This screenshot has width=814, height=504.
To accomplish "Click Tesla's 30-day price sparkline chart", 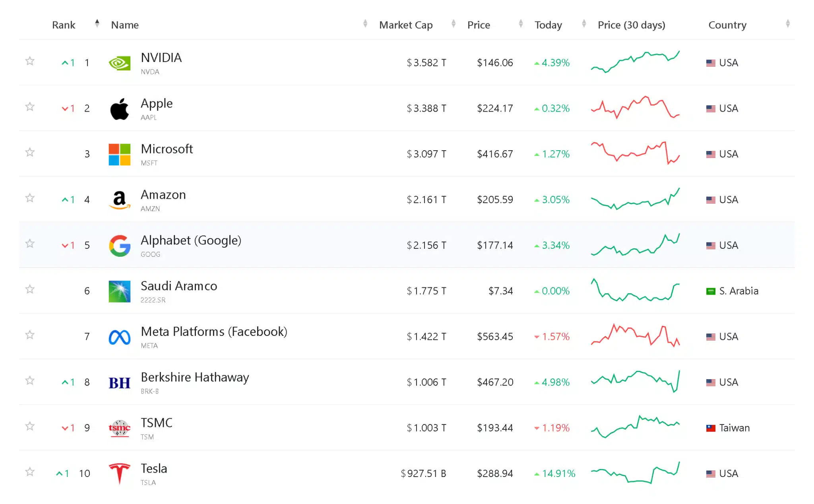I will click(x=635, y=473).
